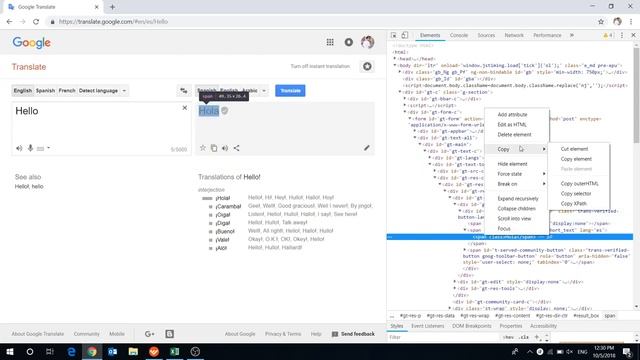Open the source language dropdown arrow

[124, 91]
